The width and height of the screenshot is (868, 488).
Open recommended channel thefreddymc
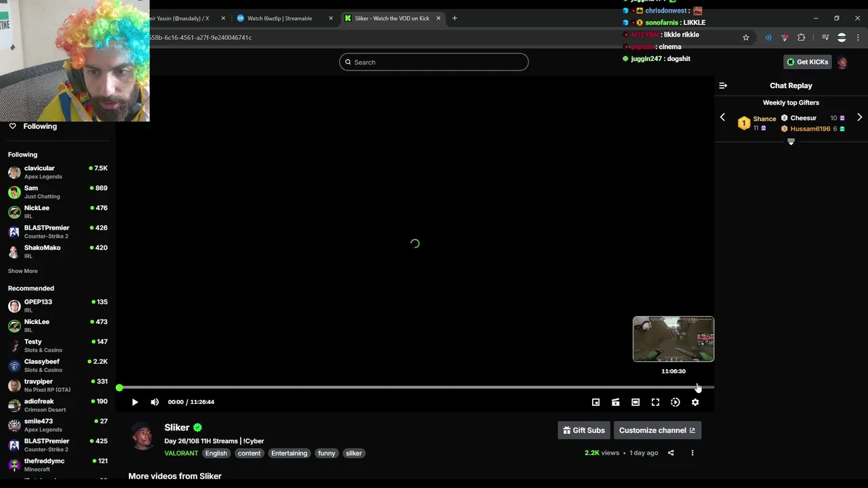click(x=58, y=465)
